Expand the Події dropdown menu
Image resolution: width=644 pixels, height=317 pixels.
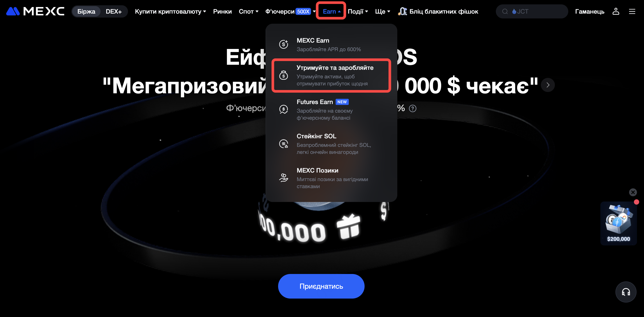coord(358,11)
